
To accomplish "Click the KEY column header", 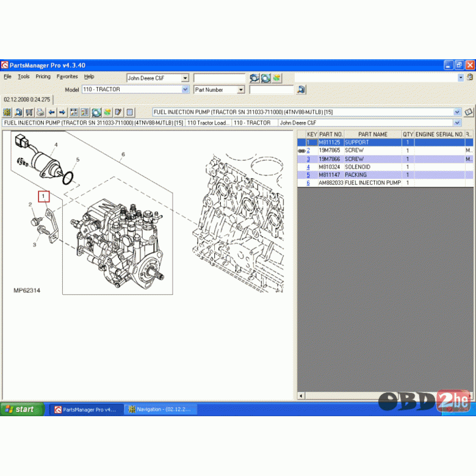I will pyautogui.click(x=312, y=134).
